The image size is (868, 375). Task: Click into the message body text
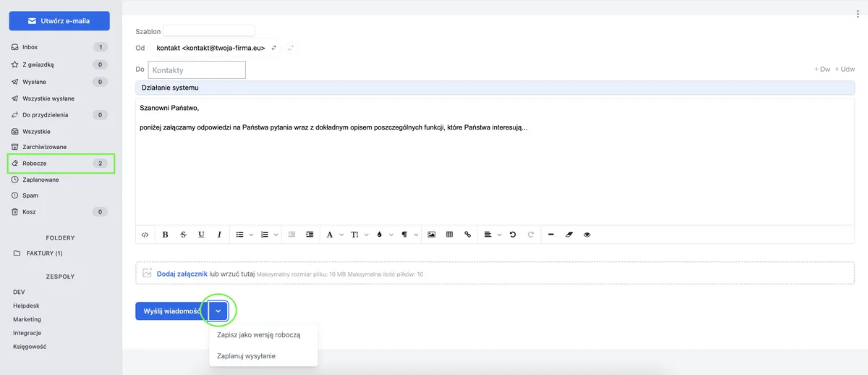pos(495,161)
